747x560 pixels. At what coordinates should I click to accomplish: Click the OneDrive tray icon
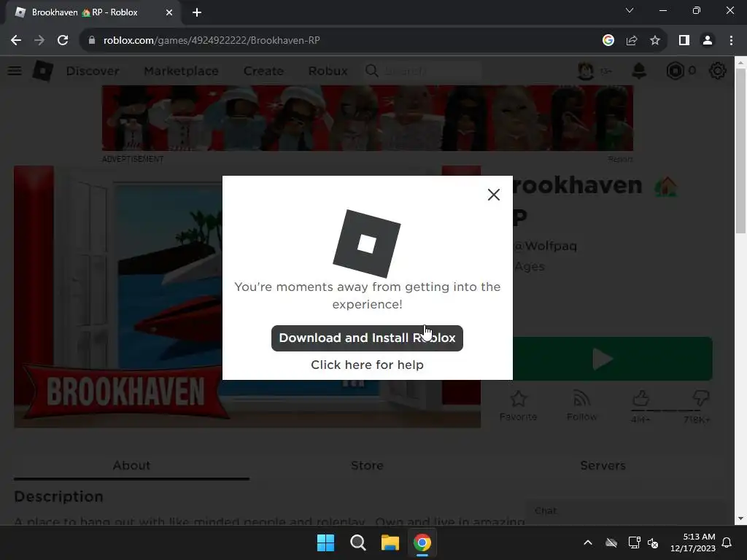click(x=611, y=542)
